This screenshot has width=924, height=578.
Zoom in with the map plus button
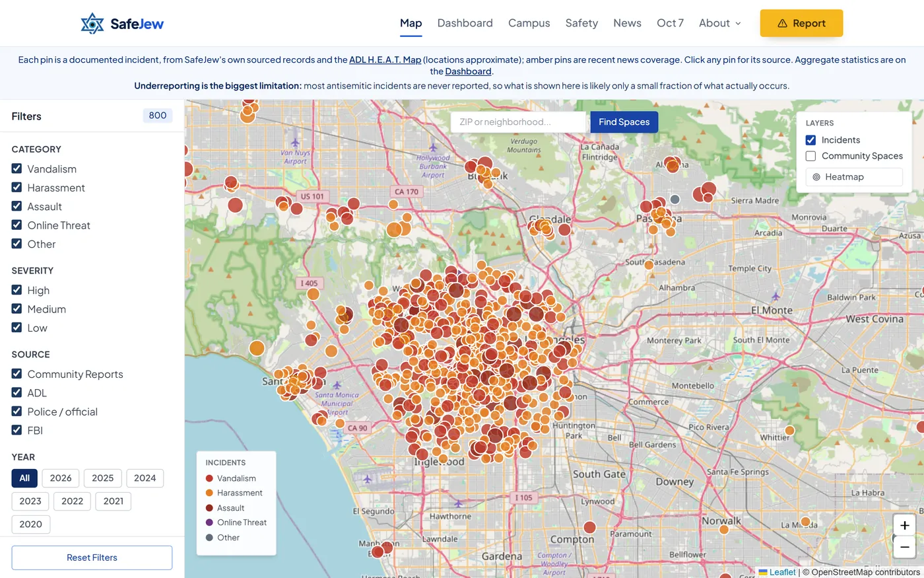pyautogui.click(x=904, y=525)
